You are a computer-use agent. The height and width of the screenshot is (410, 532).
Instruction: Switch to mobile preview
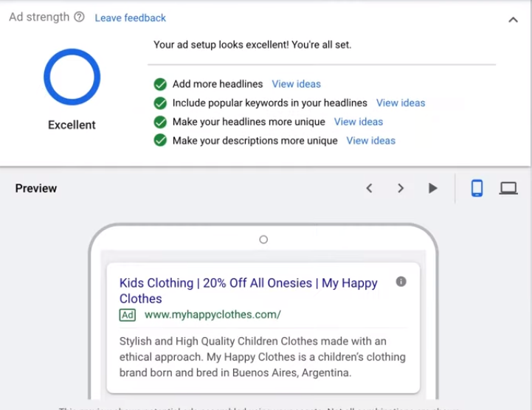[x=477, y=188]
